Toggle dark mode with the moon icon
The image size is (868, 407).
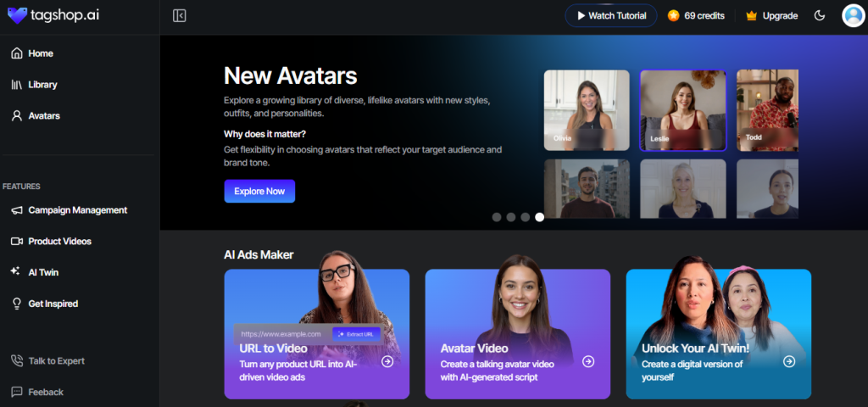coord(820,15)
